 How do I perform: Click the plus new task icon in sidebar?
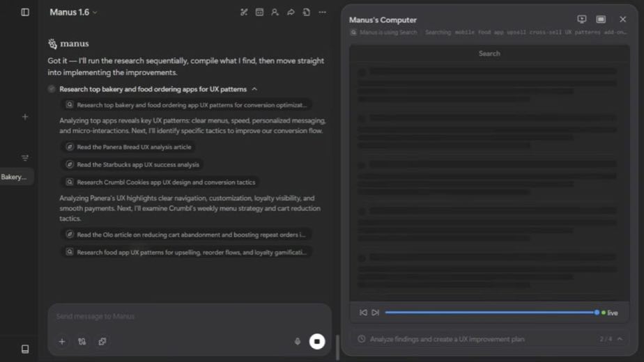pyautogui.click(x=25, y=117)
